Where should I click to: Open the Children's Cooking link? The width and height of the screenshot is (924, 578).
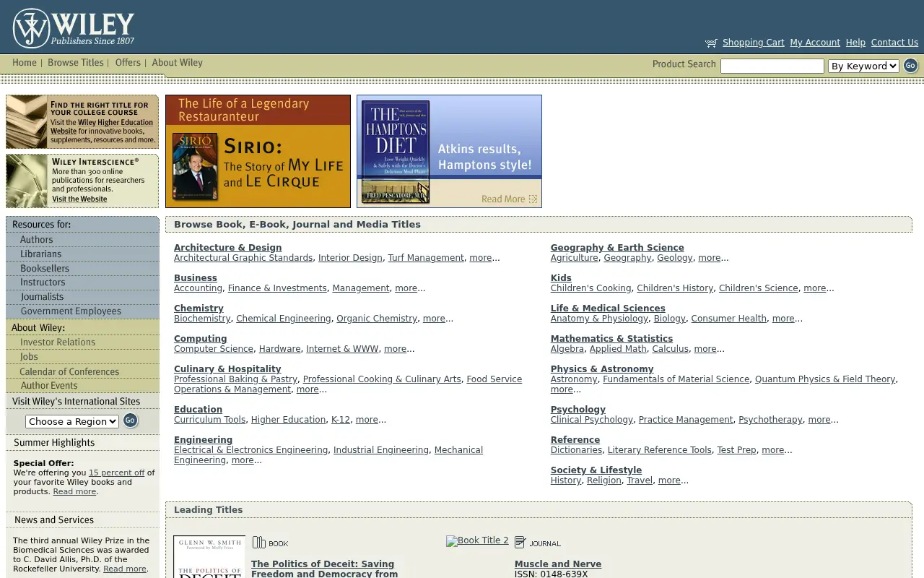coord(590,288)
